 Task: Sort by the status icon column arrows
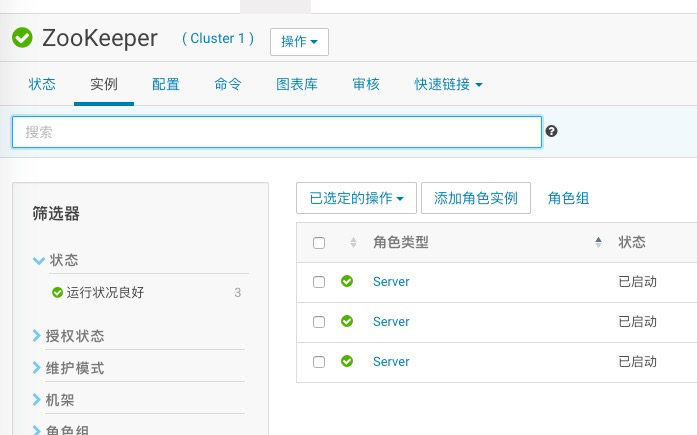click(353, 242)
